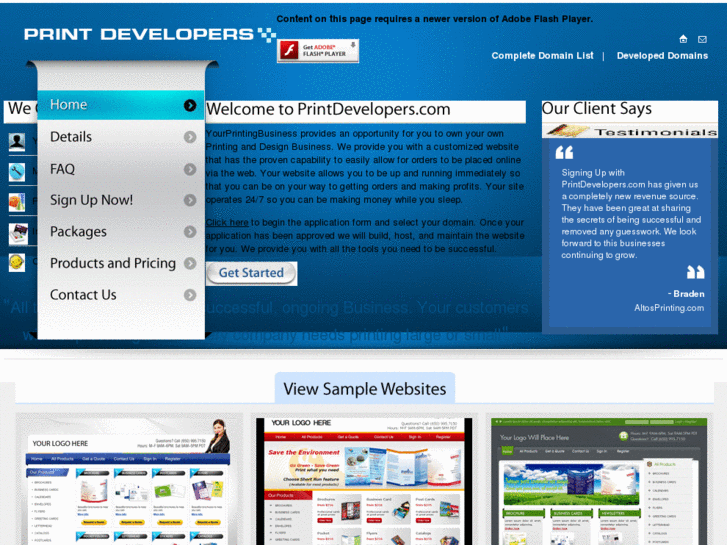
Task: Click the Testimonials banner image
Action: point(630,132)
